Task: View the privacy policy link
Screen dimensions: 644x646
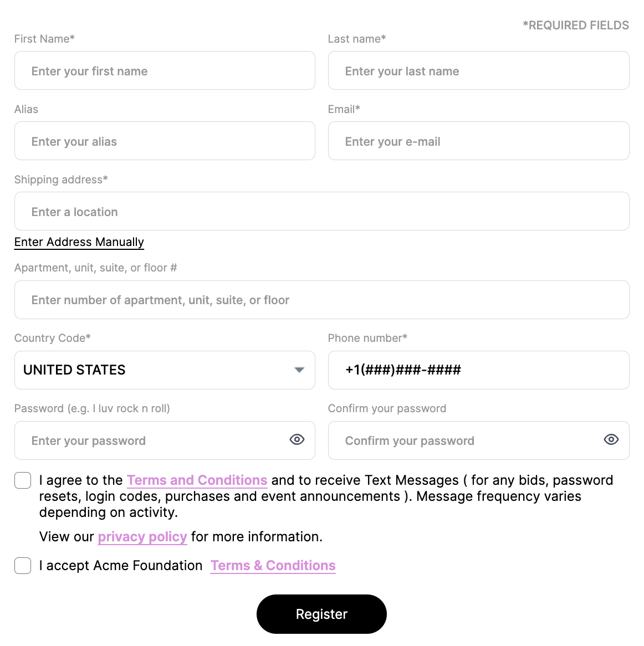Action: tap(142, 536)
